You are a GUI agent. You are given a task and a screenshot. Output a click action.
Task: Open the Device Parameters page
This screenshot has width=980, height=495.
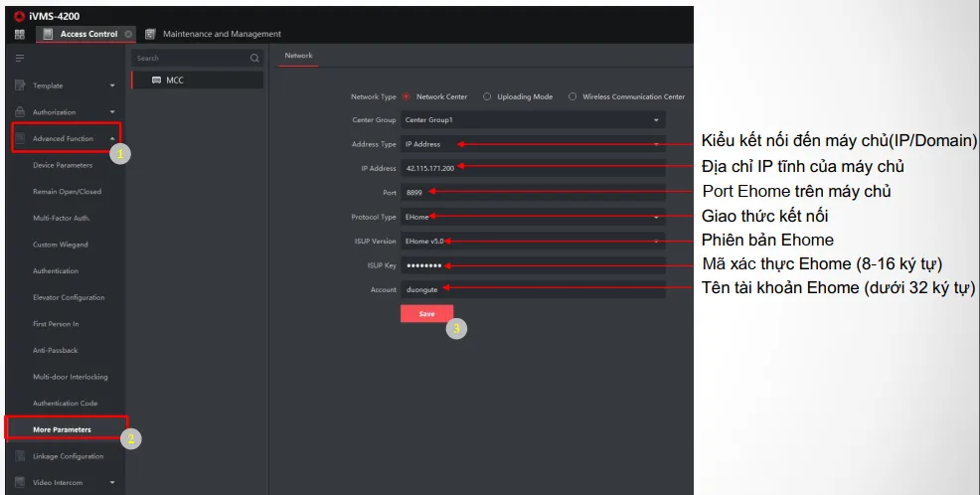(x=63, y=165)
